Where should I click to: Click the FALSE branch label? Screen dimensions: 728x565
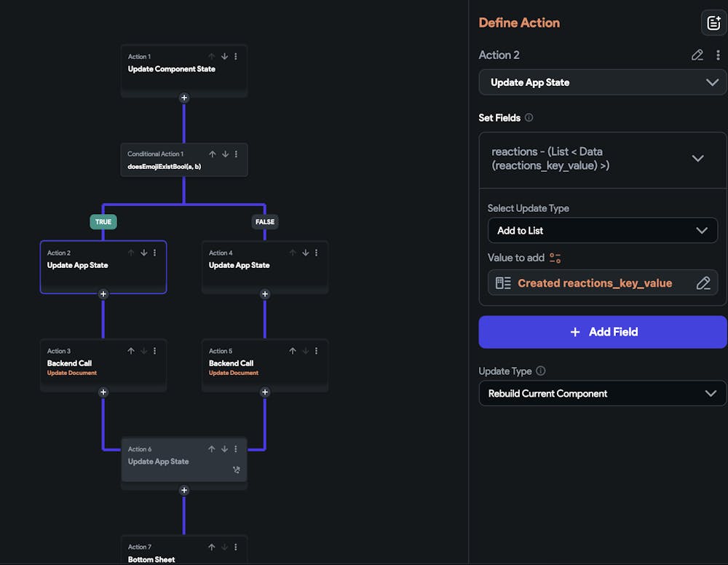(265, 222)
